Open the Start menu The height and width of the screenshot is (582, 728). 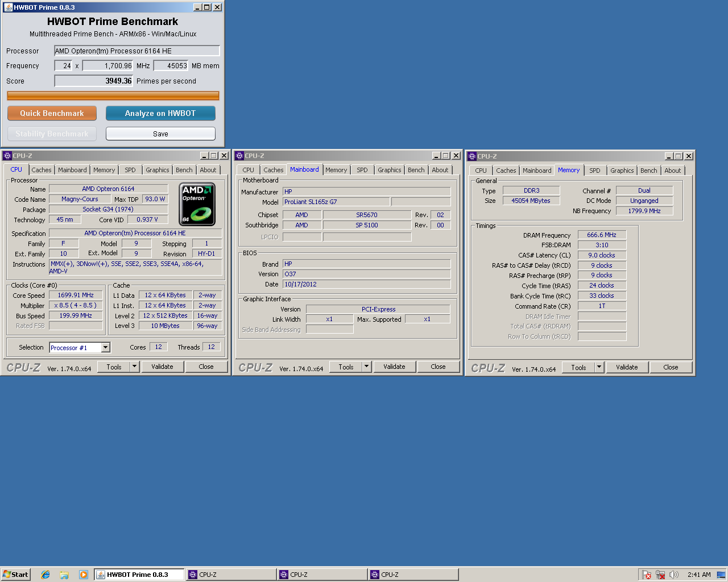coord(15,575)
